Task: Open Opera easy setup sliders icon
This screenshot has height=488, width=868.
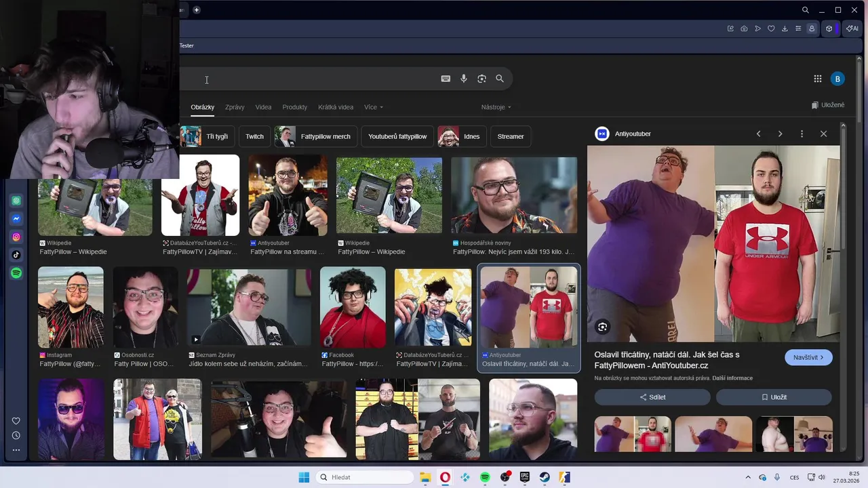Action: (798, 28)
